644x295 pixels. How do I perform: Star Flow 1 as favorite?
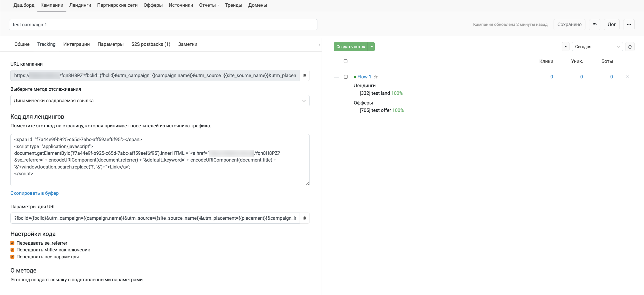375,77
